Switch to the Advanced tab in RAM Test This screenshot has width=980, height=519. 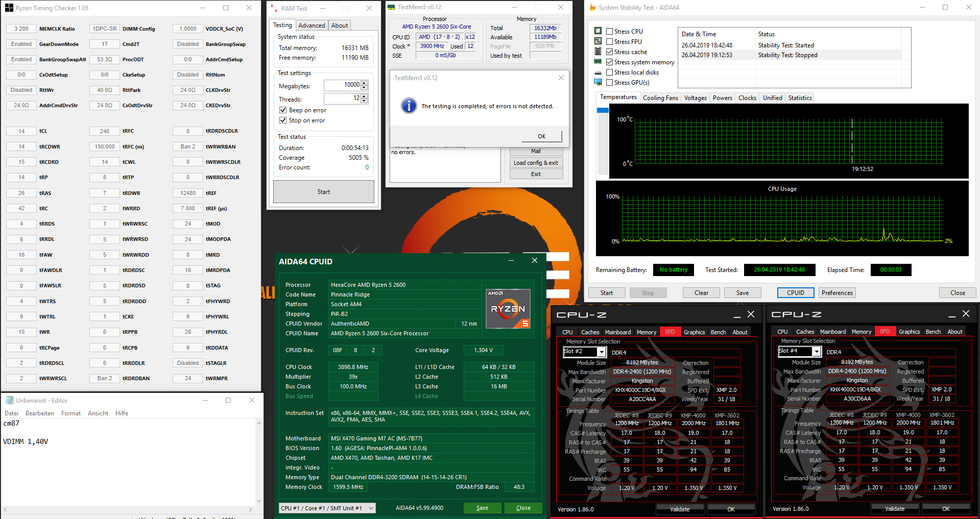pyautogui.click(x=312, y=26)
